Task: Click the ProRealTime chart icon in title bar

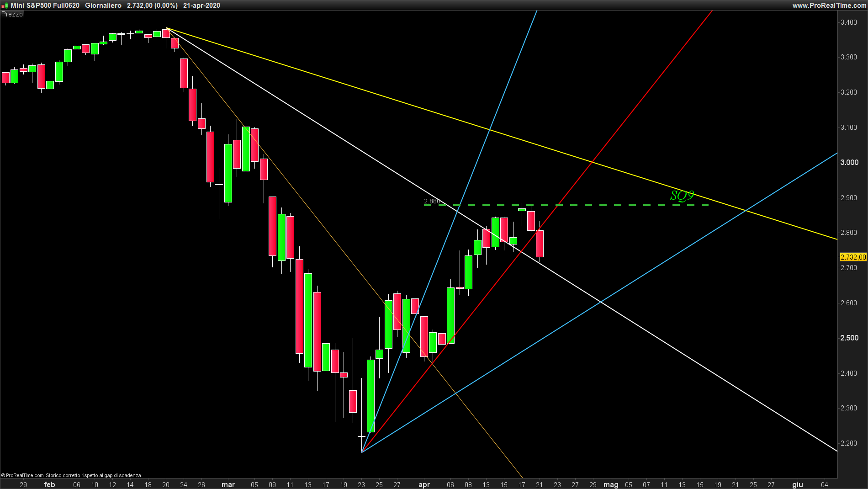Action: pos(5,5)
